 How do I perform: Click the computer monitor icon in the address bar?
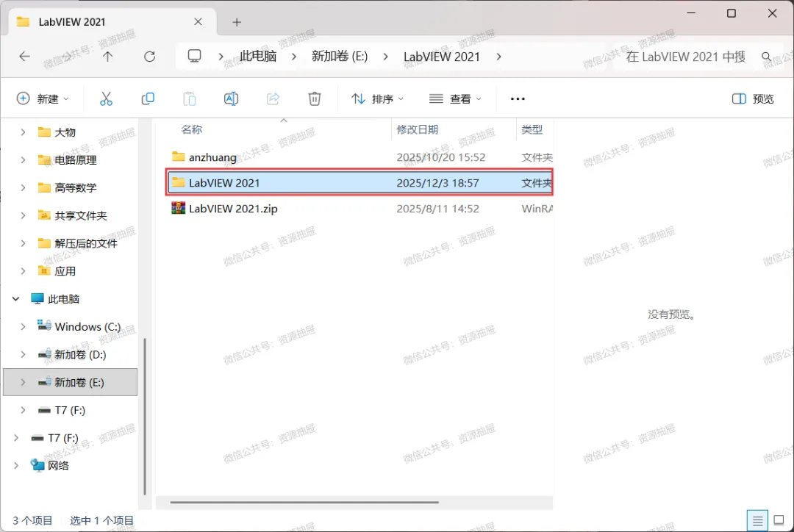pyautogui.click(x=194, y=56)
